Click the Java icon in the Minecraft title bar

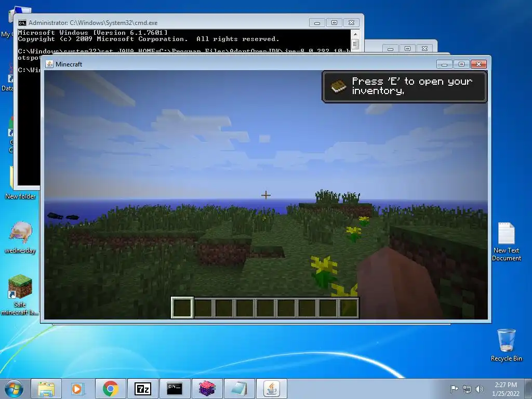49,64
